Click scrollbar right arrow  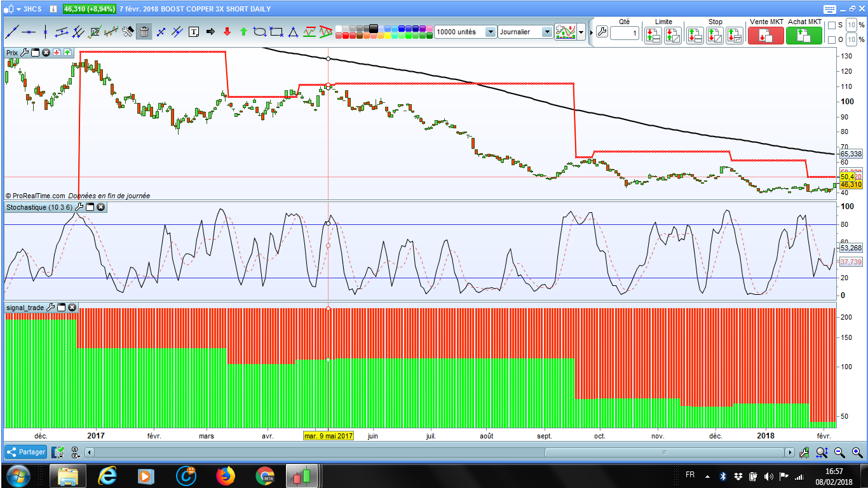click(790, 452)
